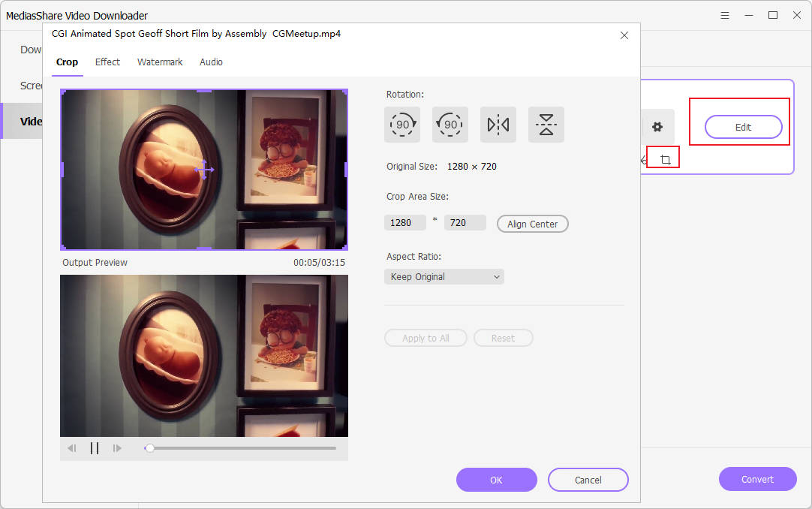
Task: Close the crop editing dialog
Action: (624, 35)
